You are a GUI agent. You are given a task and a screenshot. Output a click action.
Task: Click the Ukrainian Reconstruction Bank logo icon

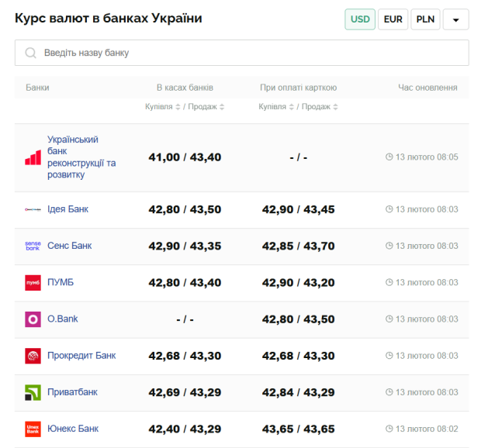tap(33, 157)
